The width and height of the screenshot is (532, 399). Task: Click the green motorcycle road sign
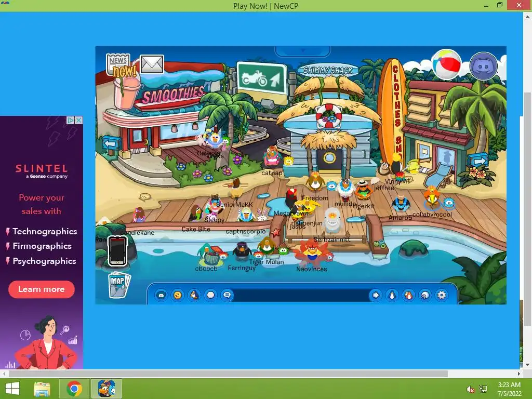pyautogui.click(x=262, y=78)
